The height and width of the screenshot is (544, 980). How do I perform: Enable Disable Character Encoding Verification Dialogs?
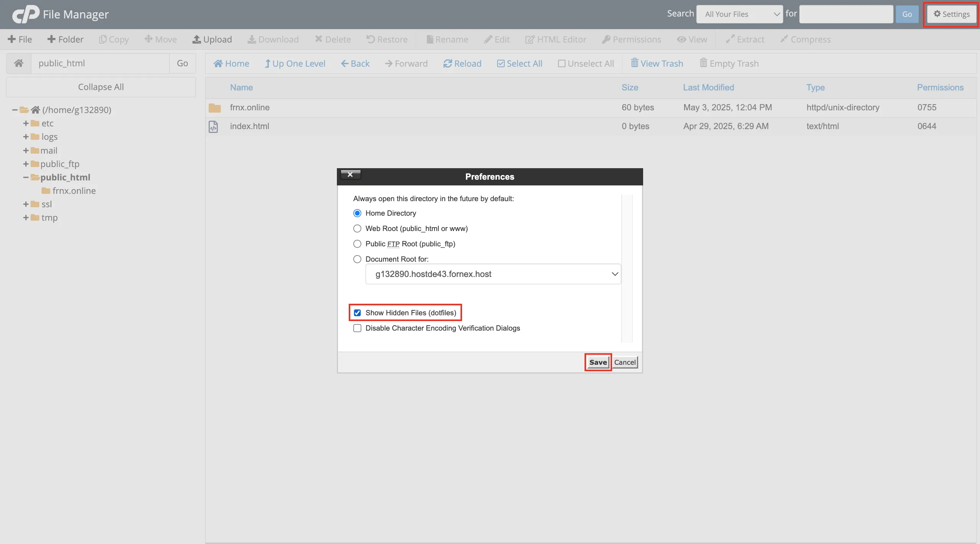pyautogui.click(x=357, y=328)
